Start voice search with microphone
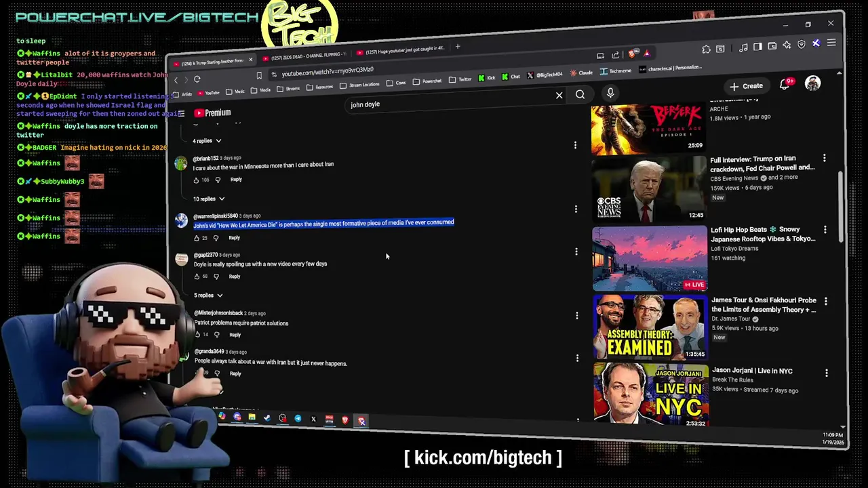 pyautogui.click(x=610, y=94)
